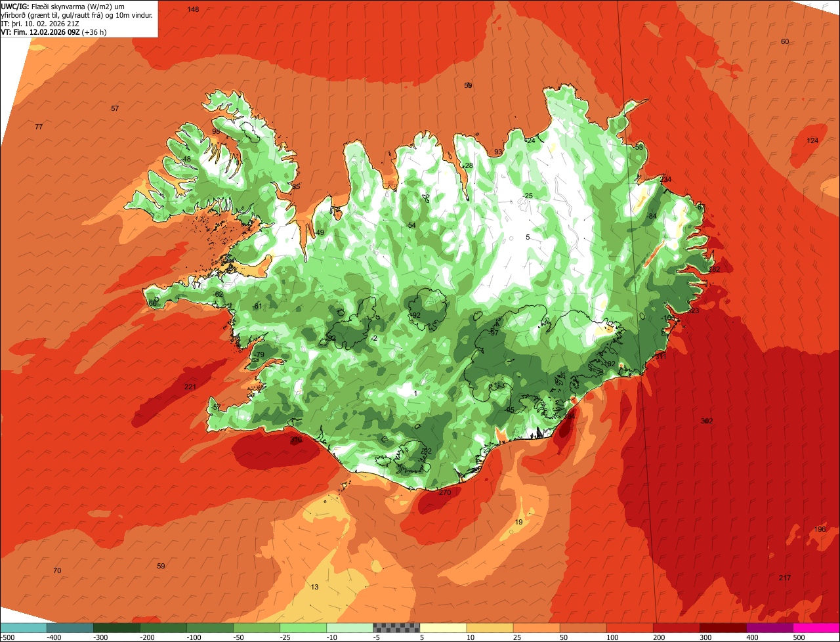The image size is (840, 642).
Task: Click the map value '49' in the northwest fjord
Action: pos(320,233)
